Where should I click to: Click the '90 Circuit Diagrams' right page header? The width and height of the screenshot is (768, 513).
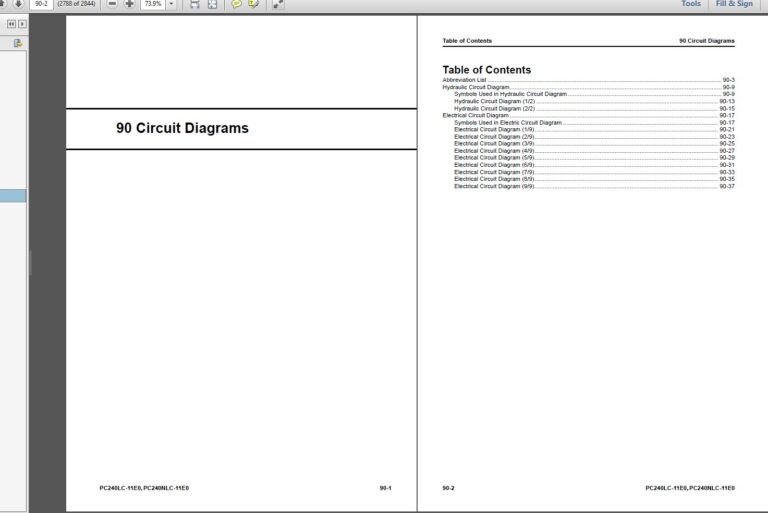(x=707, y=41)
